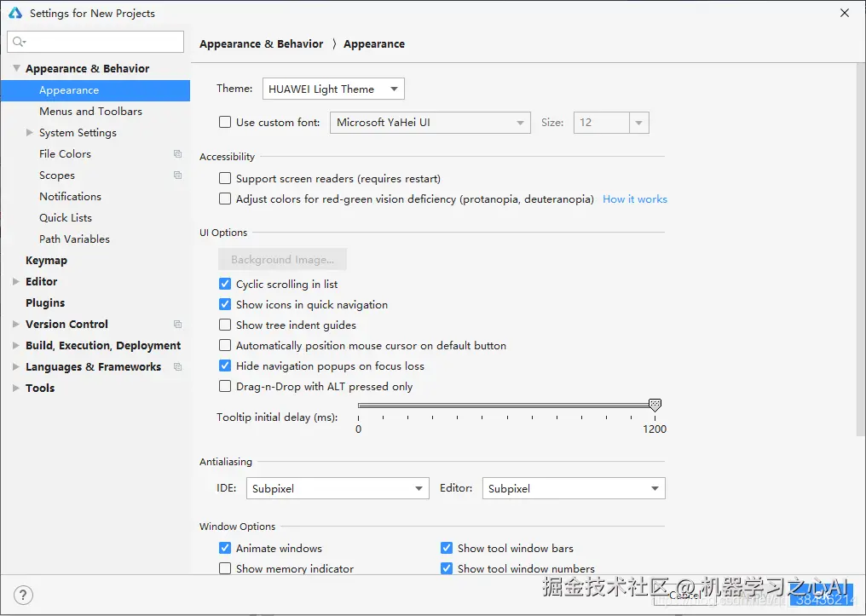Expand Build, Execution, Deployment node
The image size is (866, 616).
(x=16, y=346)
